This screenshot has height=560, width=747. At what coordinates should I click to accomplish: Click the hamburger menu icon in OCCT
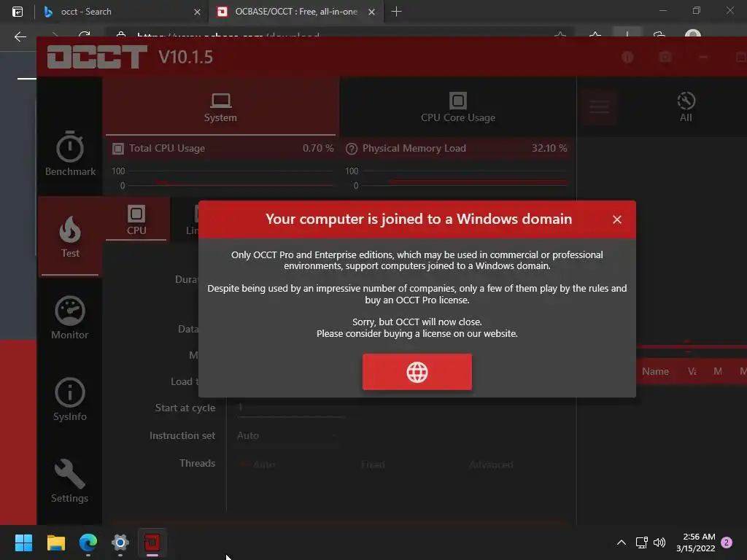click(599, 106)
